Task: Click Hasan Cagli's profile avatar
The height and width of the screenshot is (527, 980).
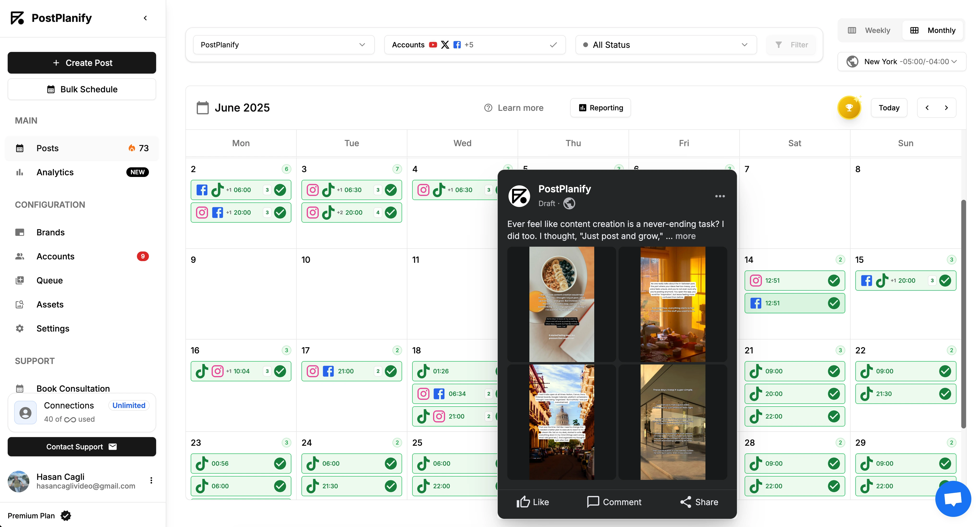Action: click(18, 481)
